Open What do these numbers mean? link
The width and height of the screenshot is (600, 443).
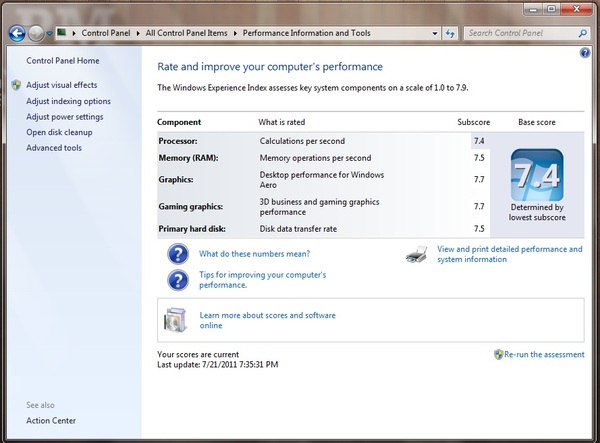254,254
